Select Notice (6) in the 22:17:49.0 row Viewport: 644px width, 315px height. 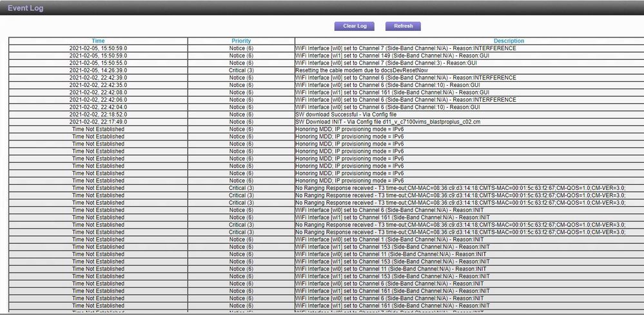tap(241, 122)
